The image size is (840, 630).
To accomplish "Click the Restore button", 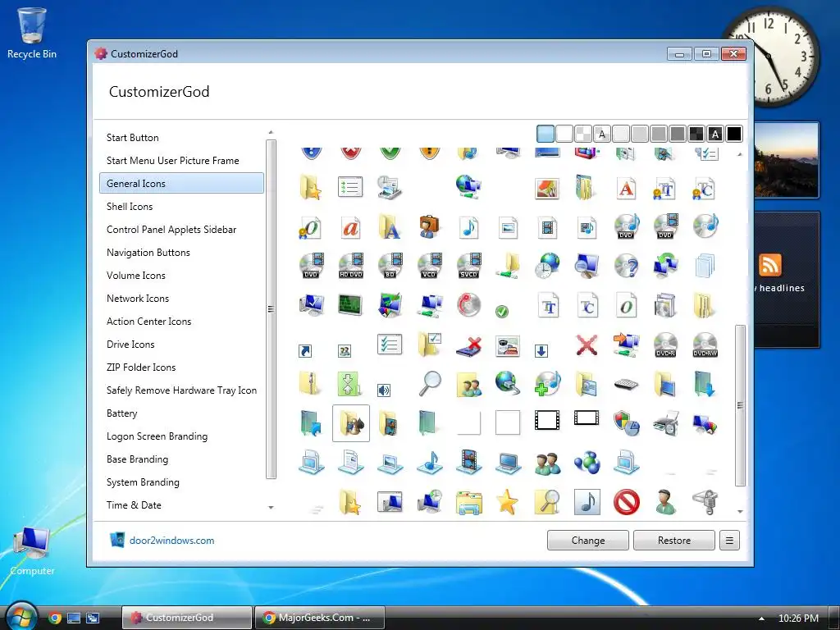I will click(x=674, y=541).
